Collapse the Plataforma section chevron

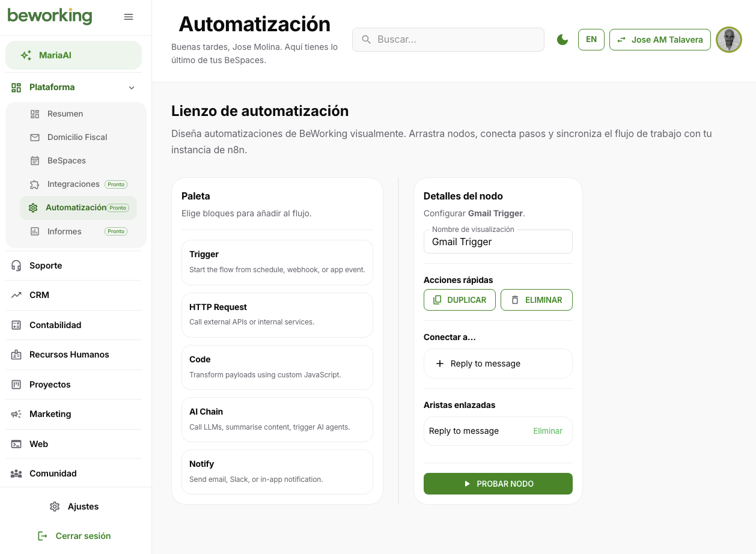click(x=132, y=87)
